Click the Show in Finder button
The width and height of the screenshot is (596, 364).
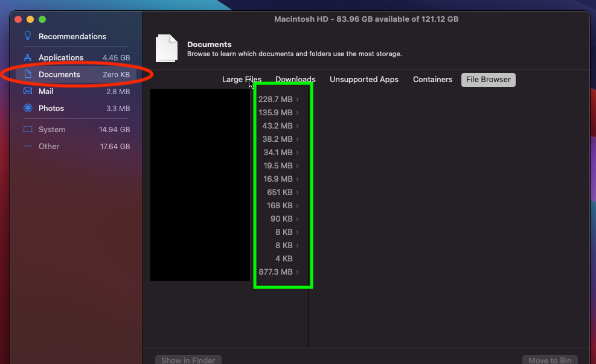pyautogui.click(x=188, y=360)
